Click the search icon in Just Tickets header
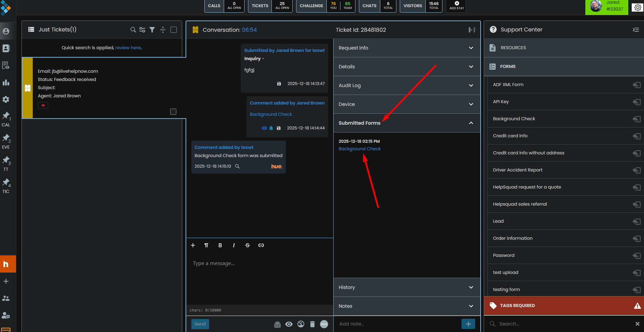Screen dimensions: 644x332 pos(133,30)
